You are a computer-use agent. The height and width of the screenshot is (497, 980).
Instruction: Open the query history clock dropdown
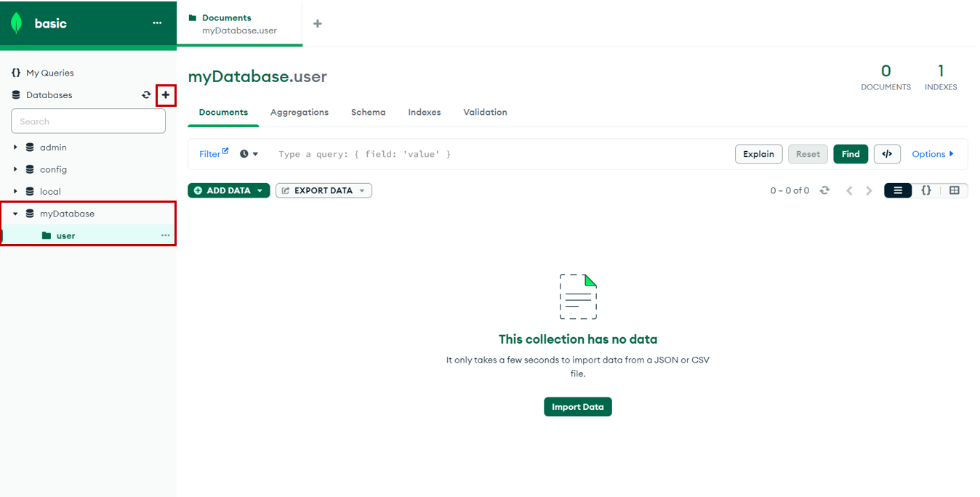[249, 154]
